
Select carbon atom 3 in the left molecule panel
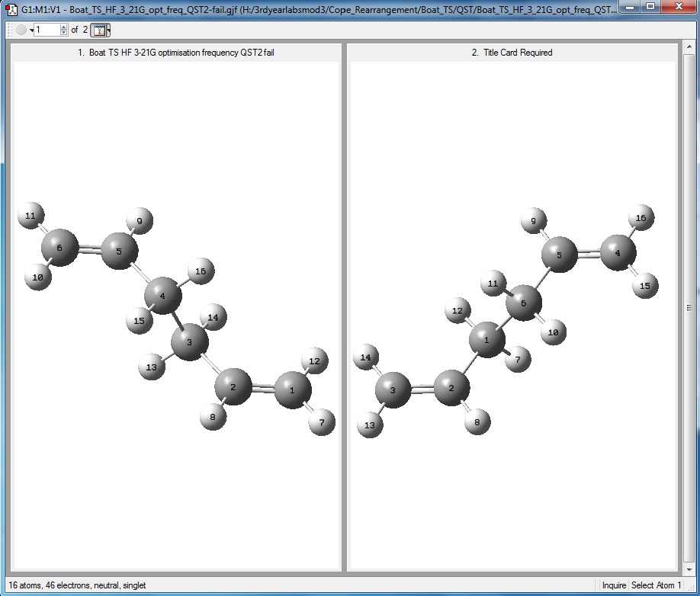(190, 342)
